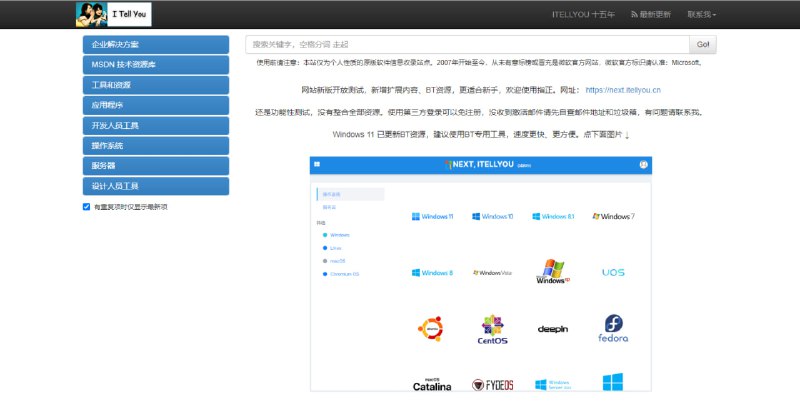The width and height of the screenshot is (800, 418).
Task: Expand the MSDN 技术资源库 section
Action: 155,64
